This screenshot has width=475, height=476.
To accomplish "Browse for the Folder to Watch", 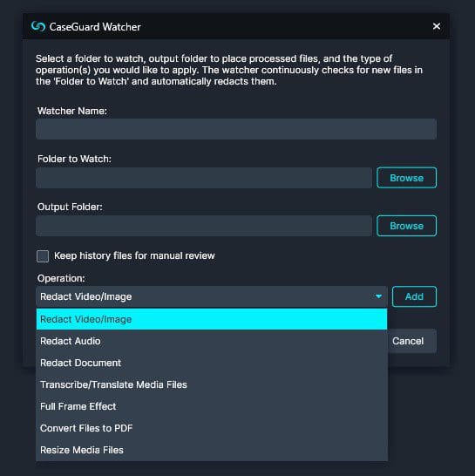I will tap(407, 178).
